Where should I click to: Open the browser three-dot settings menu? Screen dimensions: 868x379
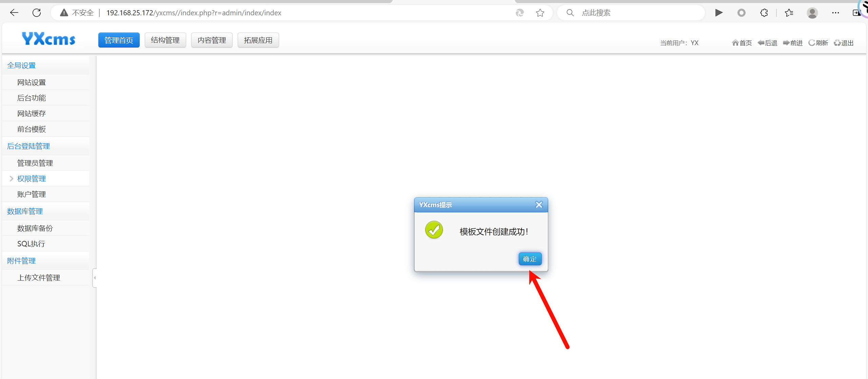[835, 13]
